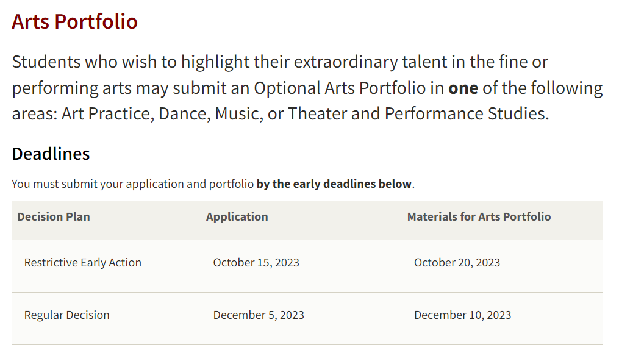Viewport: 644px width, 353px height.
Task: Click the Regular Decision cell
Action: click(x=67, y=315)
